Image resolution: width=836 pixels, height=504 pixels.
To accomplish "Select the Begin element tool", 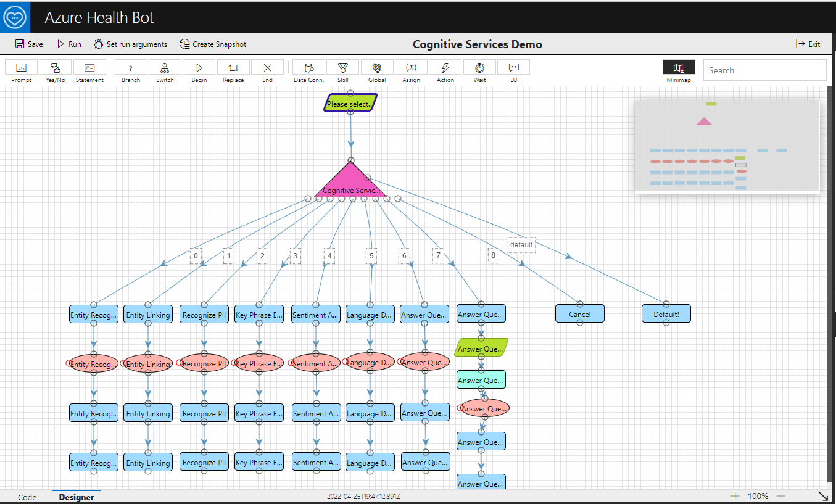I will point(199,72).
